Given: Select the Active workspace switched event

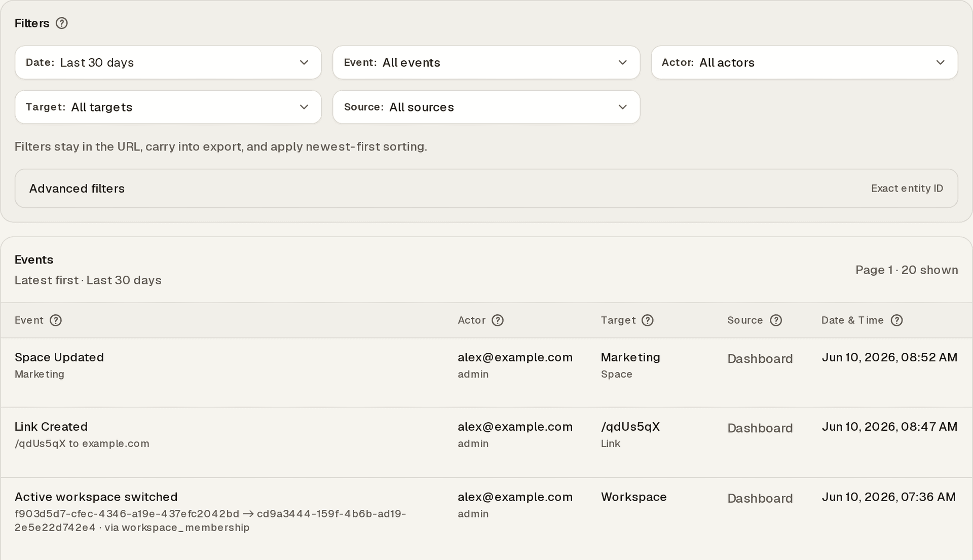Looking at the screenshot, I should click(x=486, y=519).
